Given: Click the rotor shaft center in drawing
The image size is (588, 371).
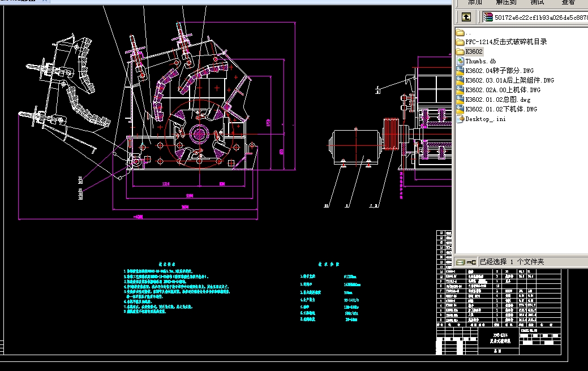Looking at the screenshot, I should [x=199, y=133].
